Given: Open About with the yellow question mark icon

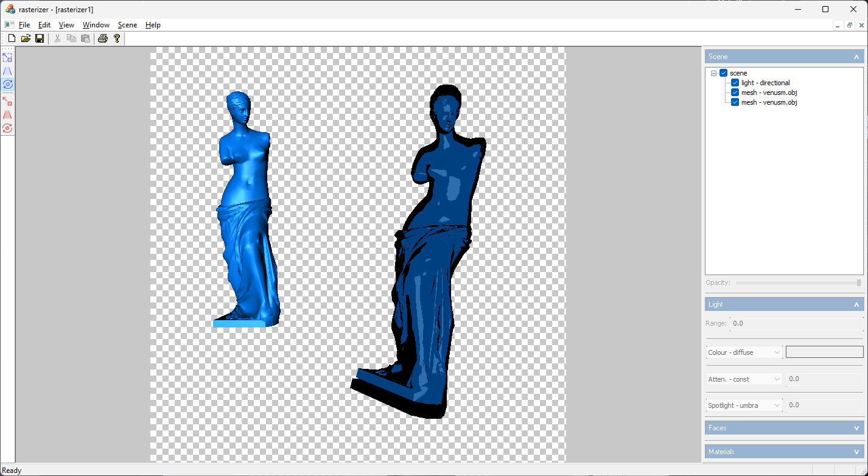Looking at the screenshot, I should point(117,38).
